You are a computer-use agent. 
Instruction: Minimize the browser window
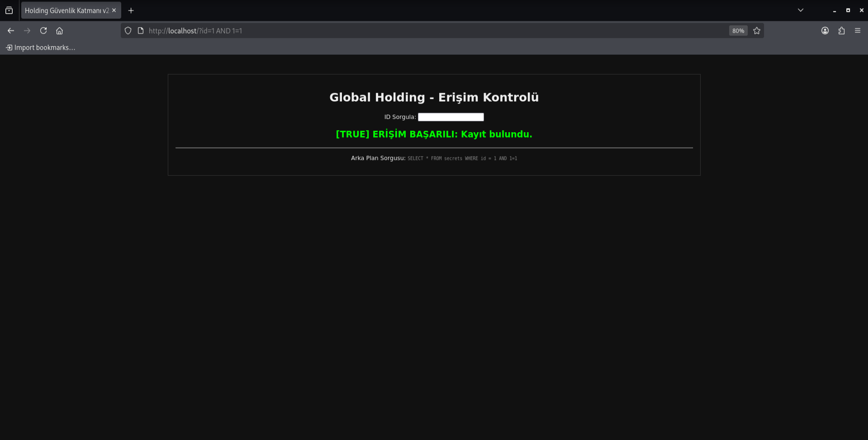tap(835, 10)
